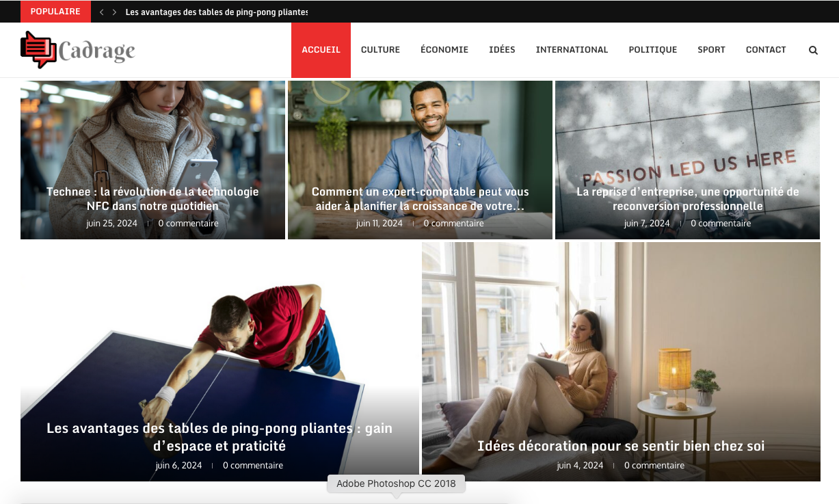Open the Politique section
Viewport: 839px width, 504px height.
[x=653, y=50]
